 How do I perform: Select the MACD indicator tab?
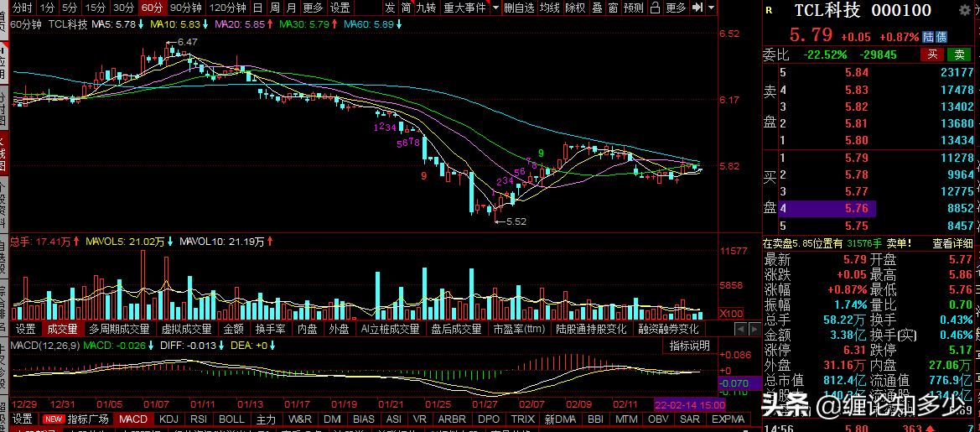(133, 419)
